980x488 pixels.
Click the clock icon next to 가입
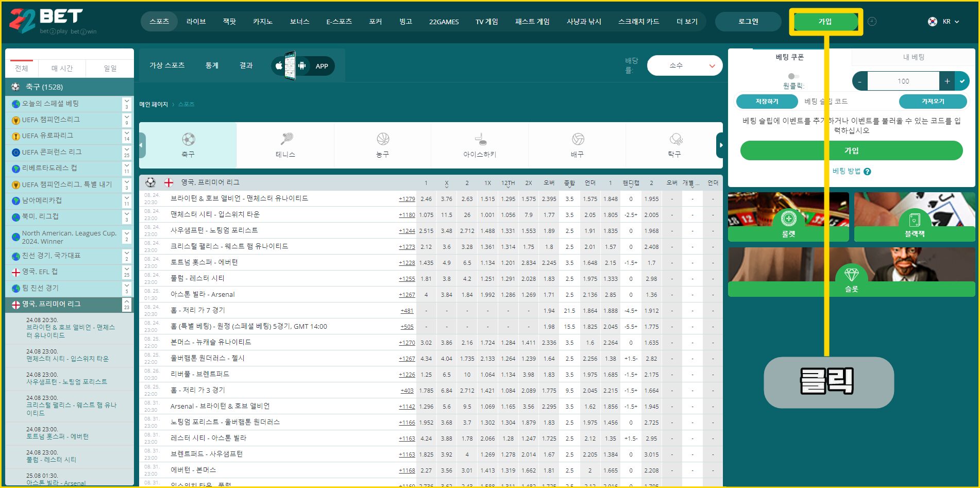tap(872, 21)
